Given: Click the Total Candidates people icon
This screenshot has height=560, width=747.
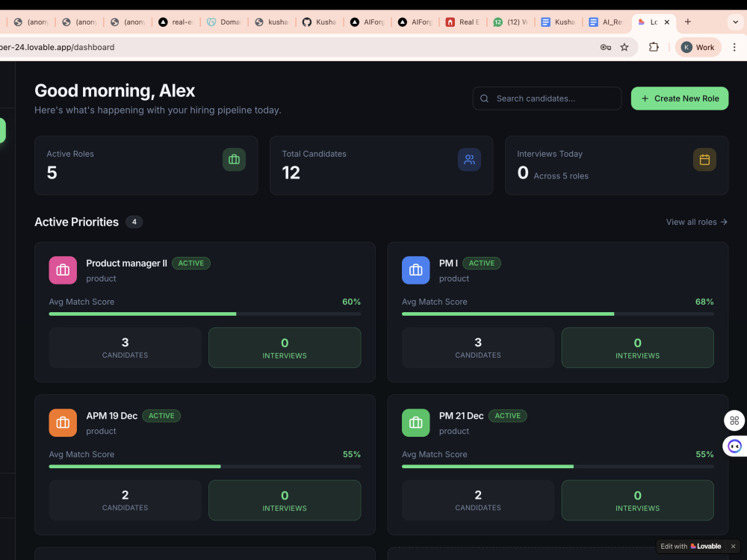Looking at the screenshot, I should tap(469, 160).
